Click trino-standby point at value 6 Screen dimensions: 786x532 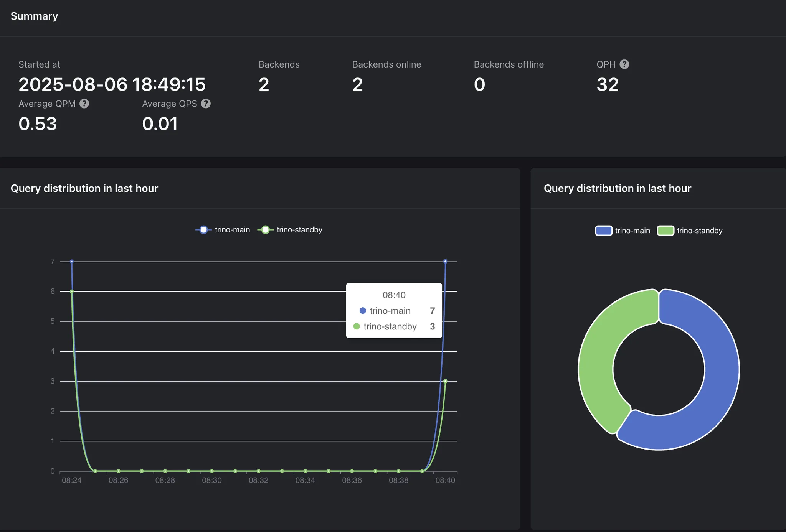coord(72,292)
